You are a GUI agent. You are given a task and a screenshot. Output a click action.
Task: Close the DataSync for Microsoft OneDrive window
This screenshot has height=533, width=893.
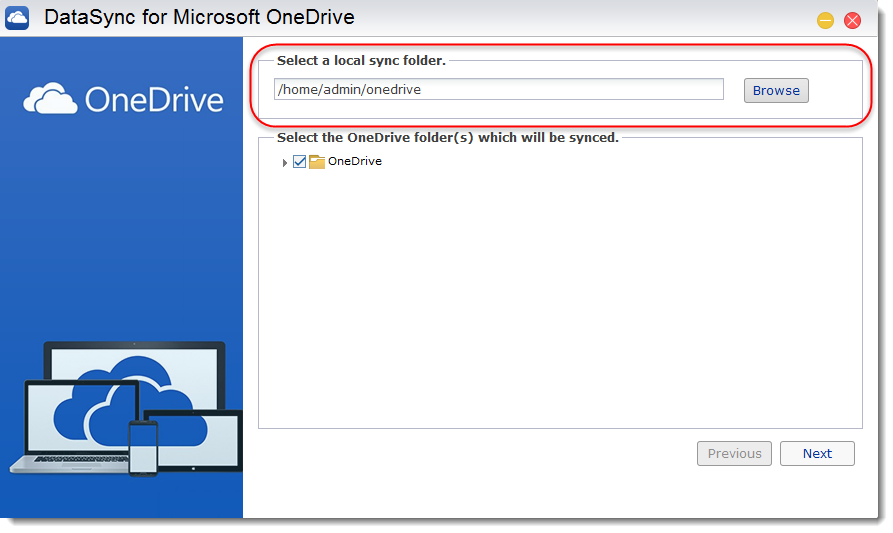point(852,20)
